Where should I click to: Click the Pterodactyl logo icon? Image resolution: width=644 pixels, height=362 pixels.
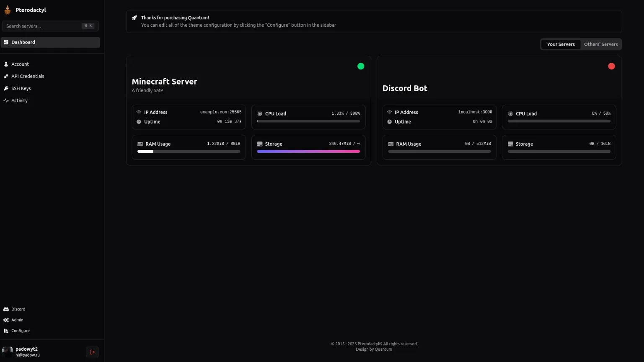point(8,10)
